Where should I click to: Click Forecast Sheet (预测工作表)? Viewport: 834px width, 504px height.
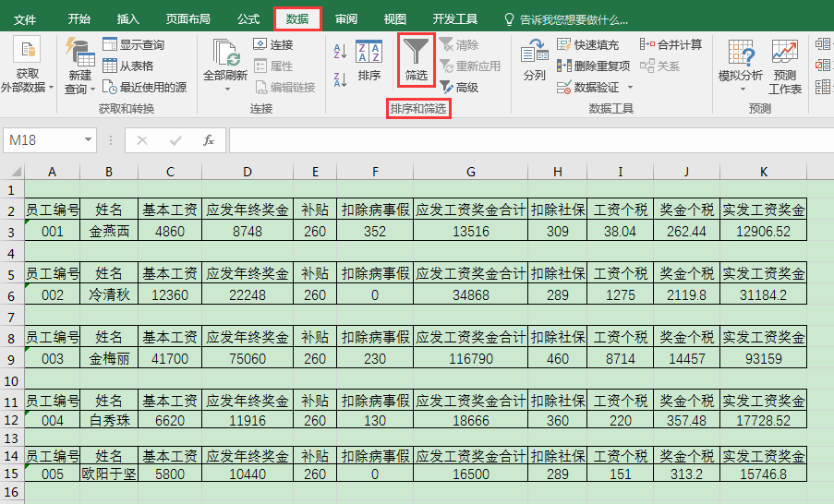[784, 67]
